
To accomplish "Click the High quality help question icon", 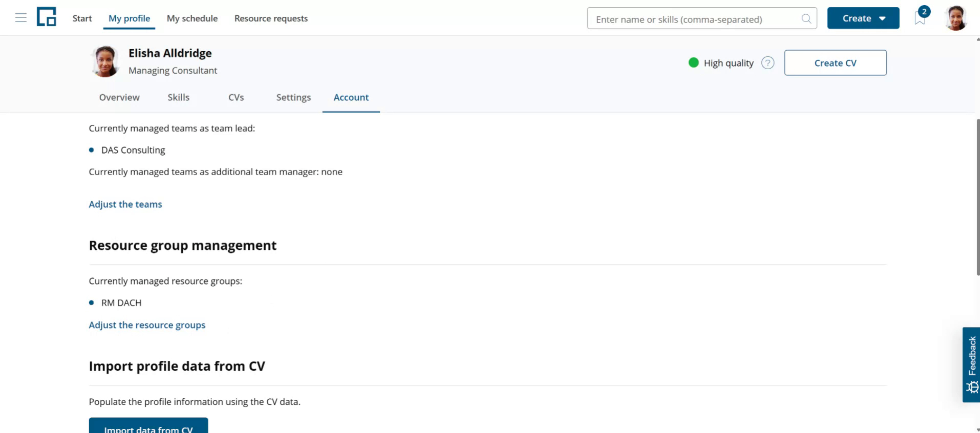I will (767, 63).
